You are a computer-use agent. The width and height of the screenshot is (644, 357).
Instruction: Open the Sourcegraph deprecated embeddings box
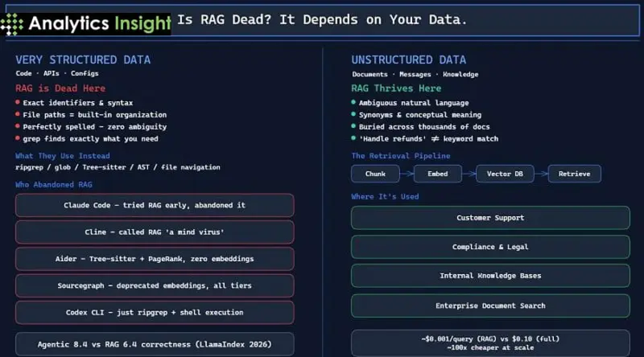(x=155, y=285)
